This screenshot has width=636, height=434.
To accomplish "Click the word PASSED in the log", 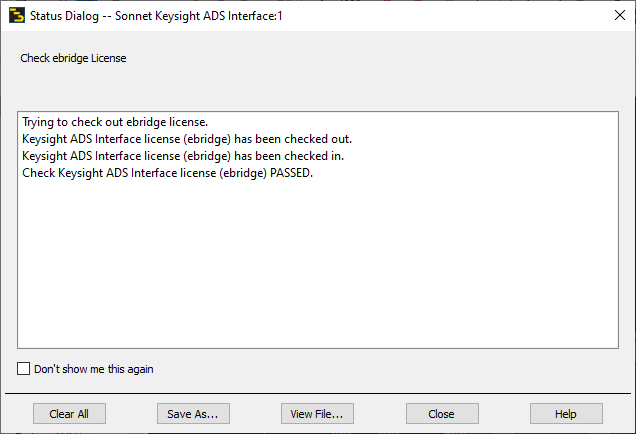I will pyautogui.click(x=291, y=173).
